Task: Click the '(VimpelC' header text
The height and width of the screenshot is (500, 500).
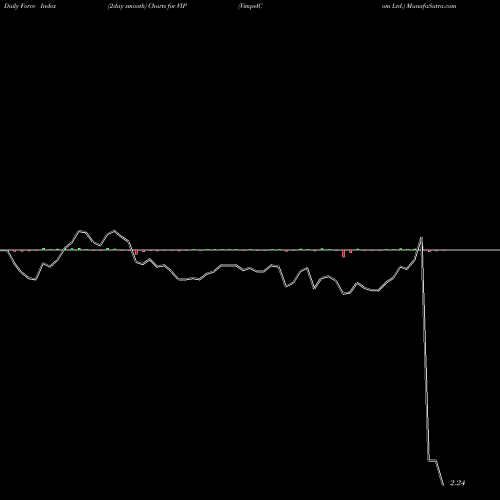Action: tap(250, 6)
